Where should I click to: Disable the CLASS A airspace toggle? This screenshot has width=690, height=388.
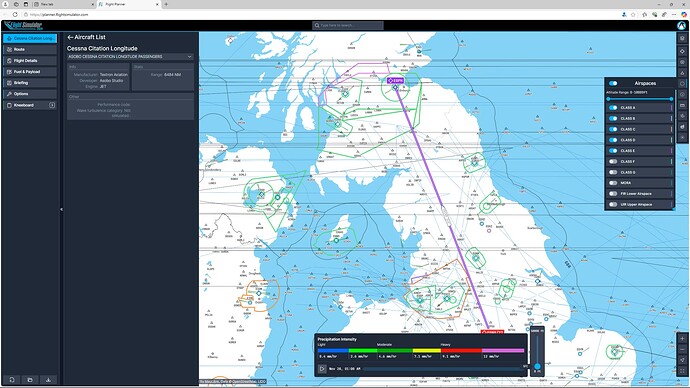pos(613,107)
